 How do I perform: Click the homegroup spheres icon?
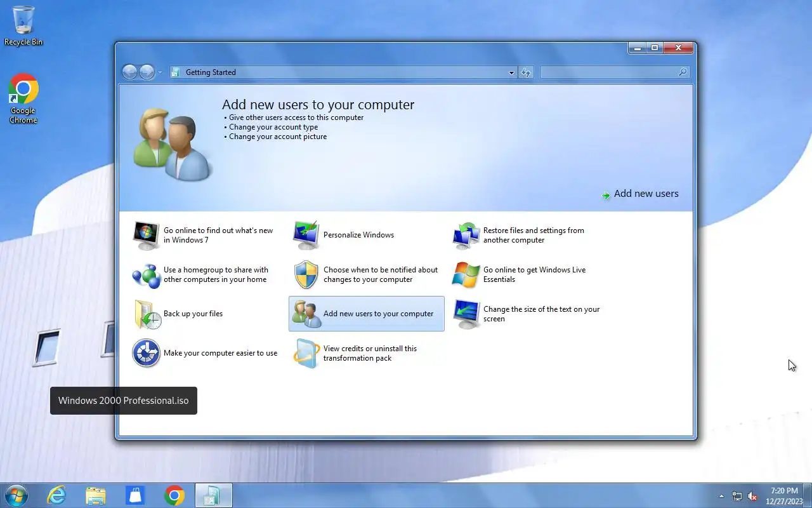point(146,275)
